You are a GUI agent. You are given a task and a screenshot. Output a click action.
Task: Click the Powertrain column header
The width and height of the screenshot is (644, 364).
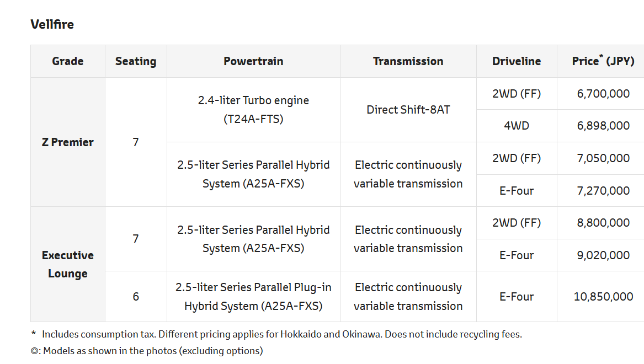coord(253,61)
